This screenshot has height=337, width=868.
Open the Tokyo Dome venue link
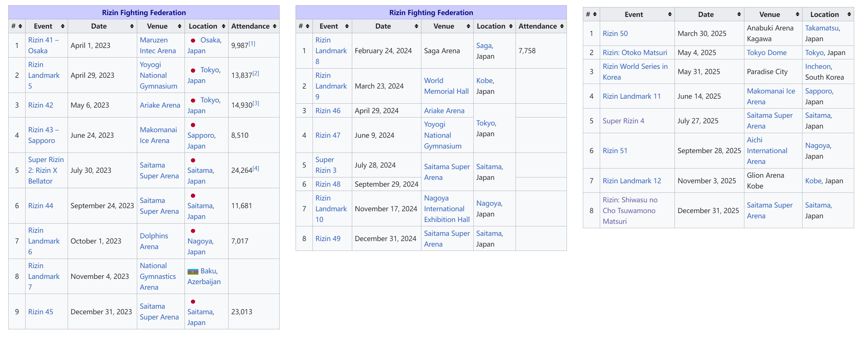click(766, 53)
